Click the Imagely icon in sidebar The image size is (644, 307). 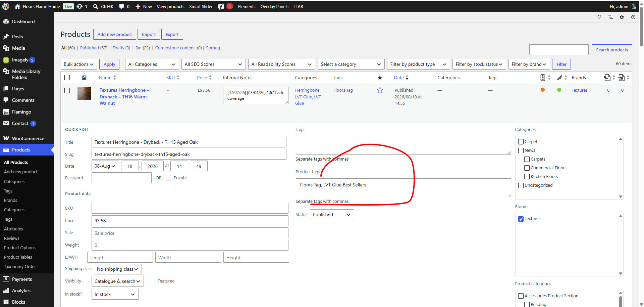[6, 60]
